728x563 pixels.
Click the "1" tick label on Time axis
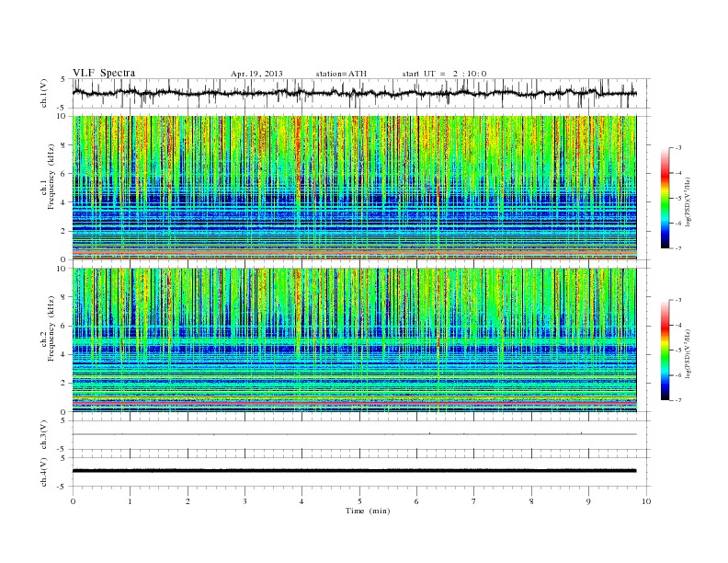tap(130, 501)
